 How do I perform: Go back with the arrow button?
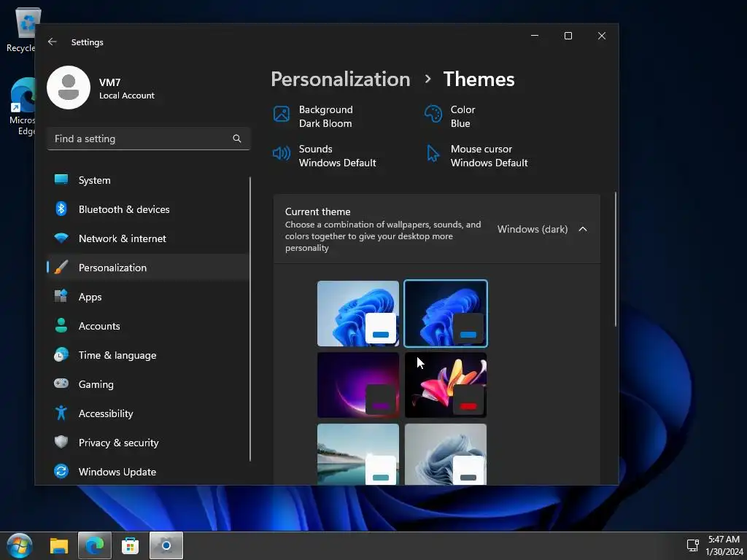53,42
